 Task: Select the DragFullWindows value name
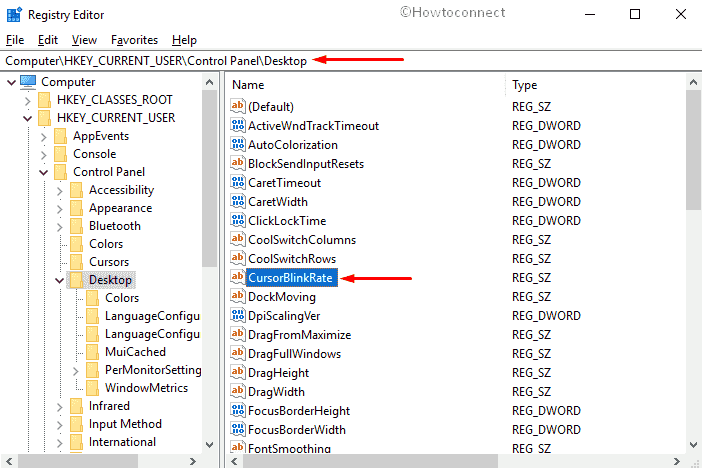pos(294,354)
